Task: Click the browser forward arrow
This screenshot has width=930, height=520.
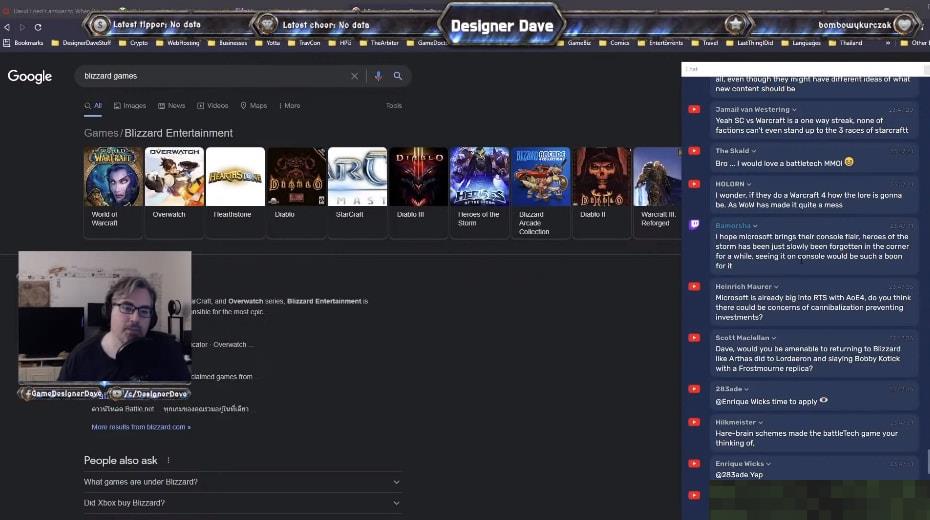Action: pos(22,27)
